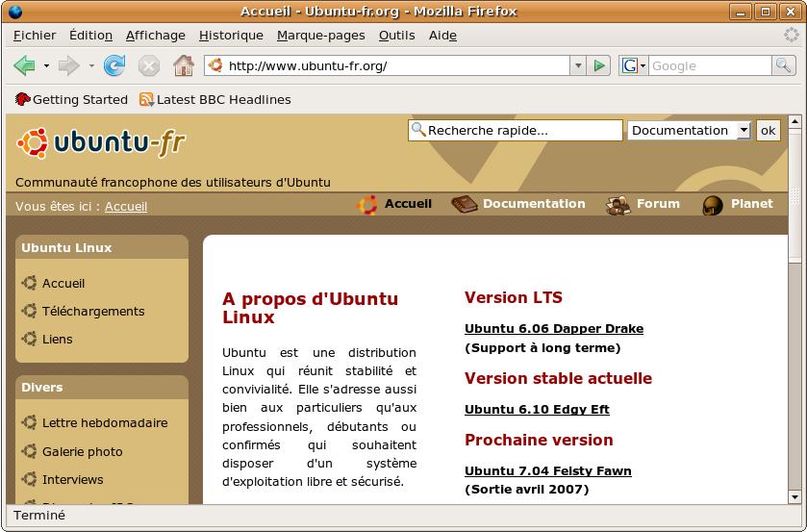The width and height of the screenshot is (807, 532).
Task: Open the Forward button history dropdown
Action: [91, 66]
